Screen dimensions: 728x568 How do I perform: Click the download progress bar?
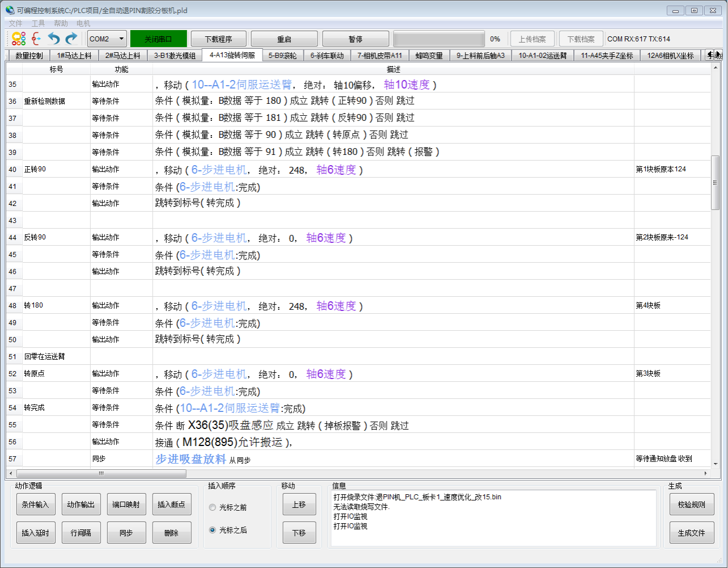pos(439,39)
